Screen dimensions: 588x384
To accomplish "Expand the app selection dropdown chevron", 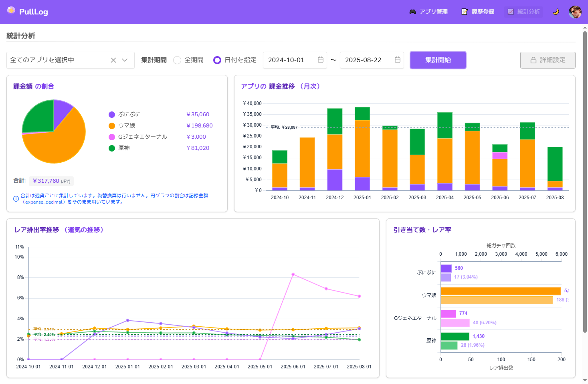I will [125, 60].
